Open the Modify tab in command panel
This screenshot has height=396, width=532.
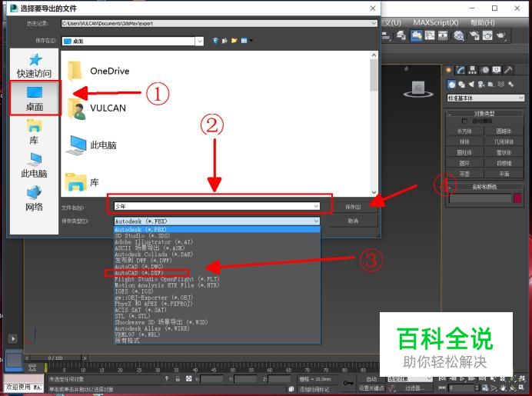(461, 70)
